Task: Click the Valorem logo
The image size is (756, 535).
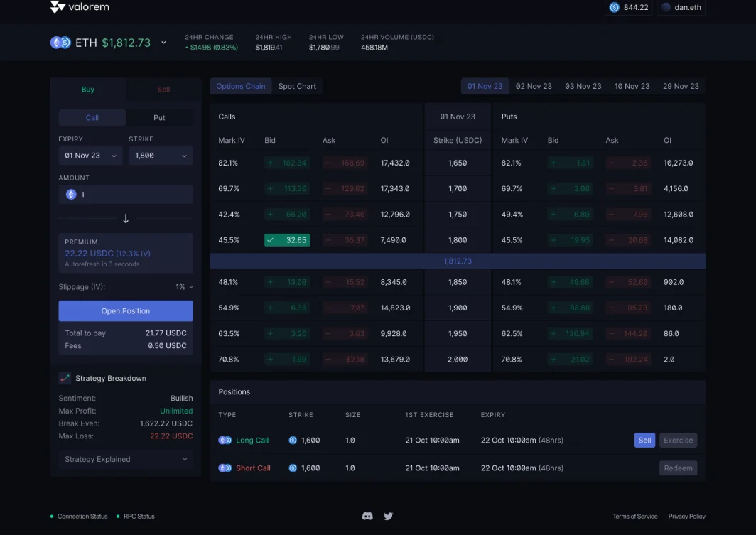Action: (x=80, y=6)
